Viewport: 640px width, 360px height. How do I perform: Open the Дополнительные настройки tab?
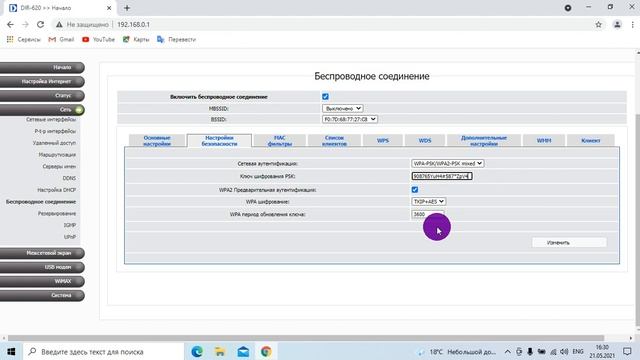[484, 140]
